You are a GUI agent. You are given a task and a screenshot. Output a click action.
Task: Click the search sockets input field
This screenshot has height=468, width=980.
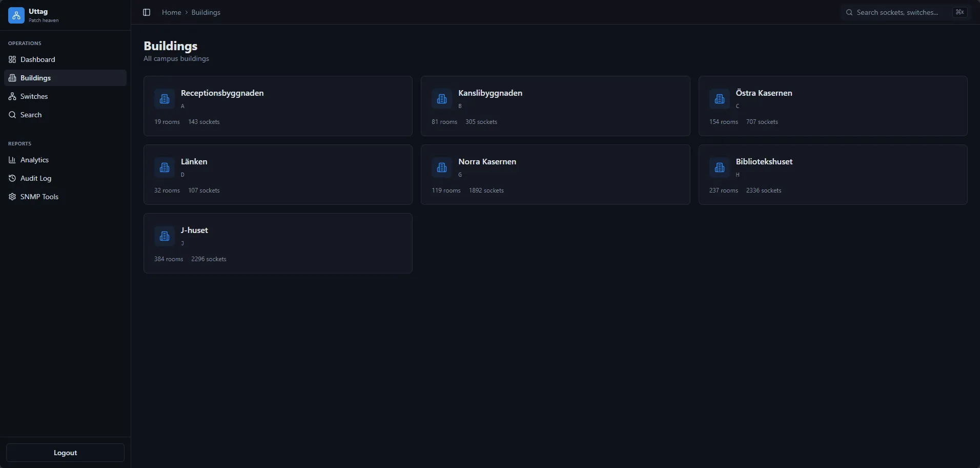[x=904, y=12]
